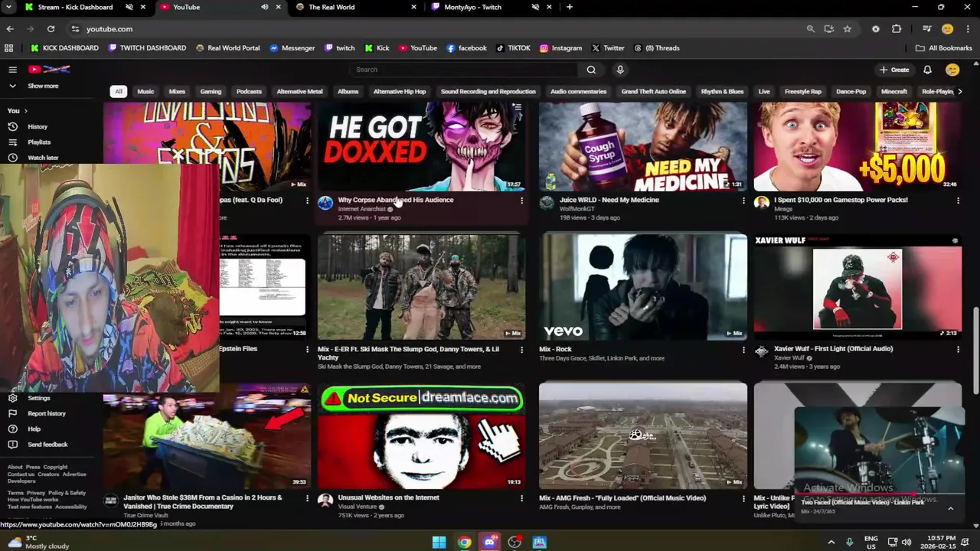Viewport: 980px width, 551px height.
Task: Open Discord from the taskbar
Action: pyautogui.click(x=489, y=543)
